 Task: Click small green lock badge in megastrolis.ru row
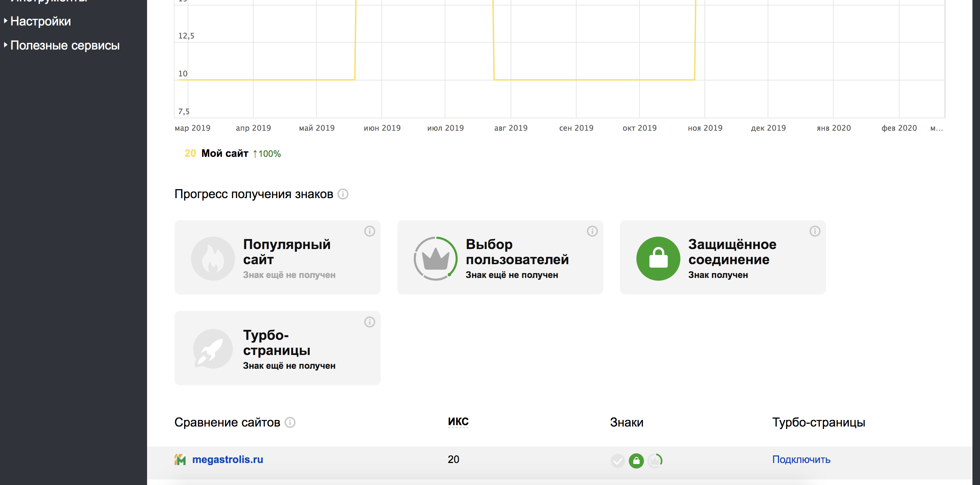click(x=636, y=461)
